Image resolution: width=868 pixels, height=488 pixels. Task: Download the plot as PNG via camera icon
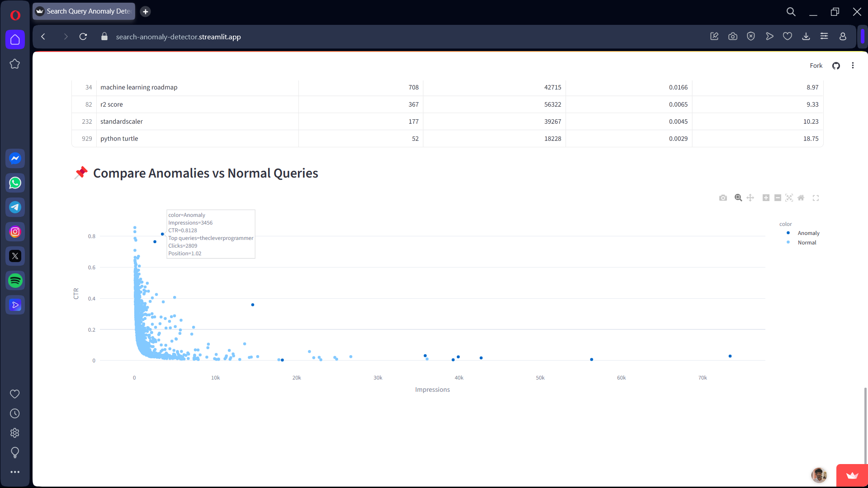(723, 198)
